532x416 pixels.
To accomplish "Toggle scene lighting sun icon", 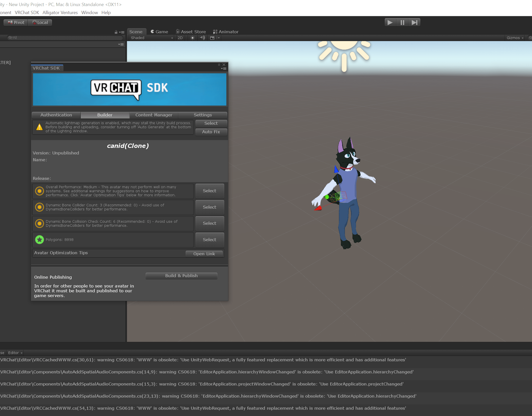I will tap(192, 38).
